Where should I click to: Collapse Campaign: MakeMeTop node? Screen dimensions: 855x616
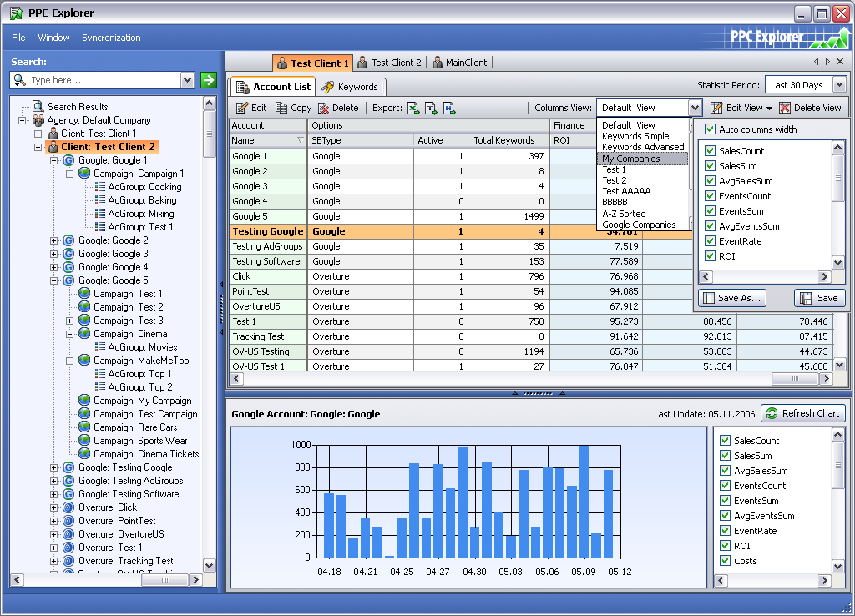point(69,361)
